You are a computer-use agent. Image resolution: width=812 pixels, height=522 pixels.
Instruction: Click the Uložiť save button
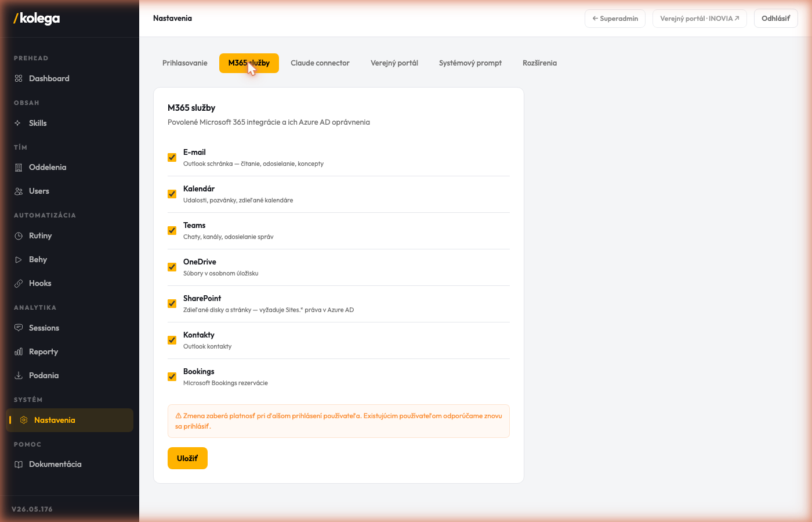pos(187,458)
